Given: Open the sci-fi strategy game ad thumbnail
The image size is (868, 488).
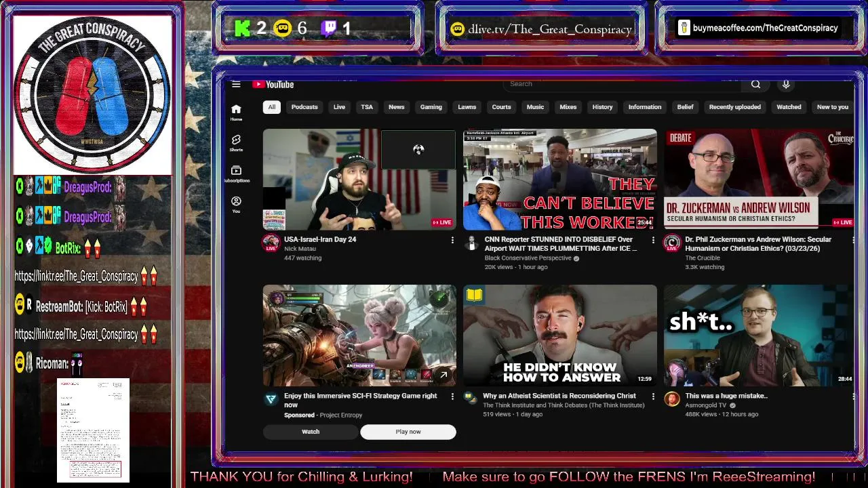Looking at the screenshot, I should 359,335.
